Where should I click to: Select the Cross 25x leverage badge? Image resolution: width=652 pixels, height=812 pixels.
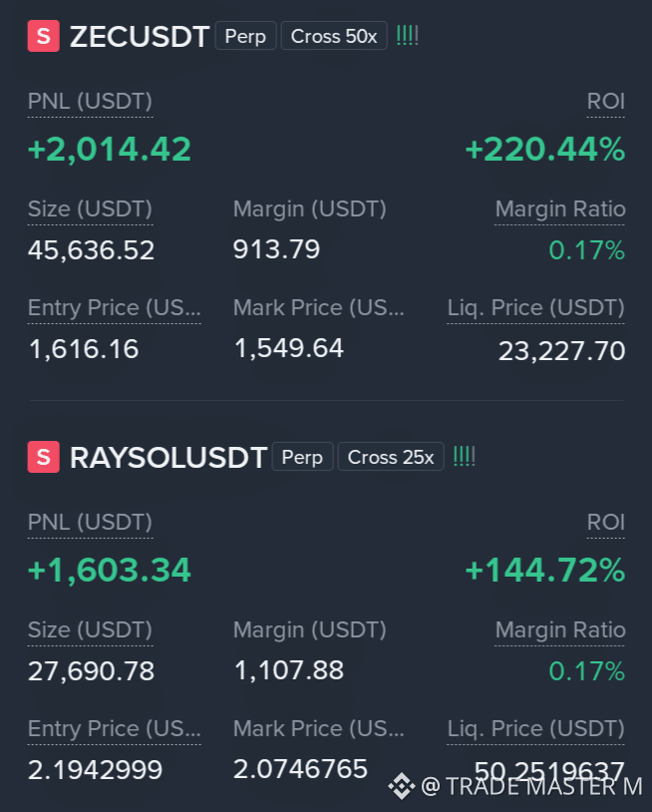point(391,457)
